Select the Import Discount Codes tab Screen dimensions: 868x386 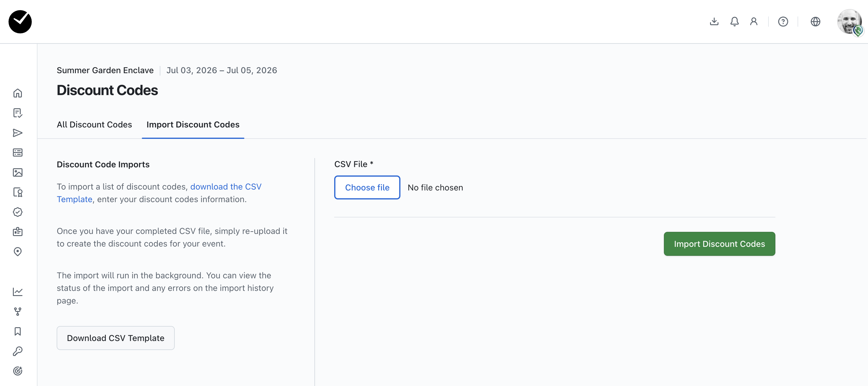click(193, 124)
